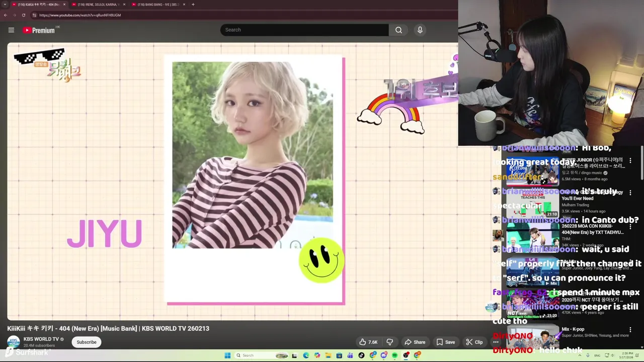The image size is (644, 362).
Task: Click the YouTube Search field
Action: click(304, 30)
